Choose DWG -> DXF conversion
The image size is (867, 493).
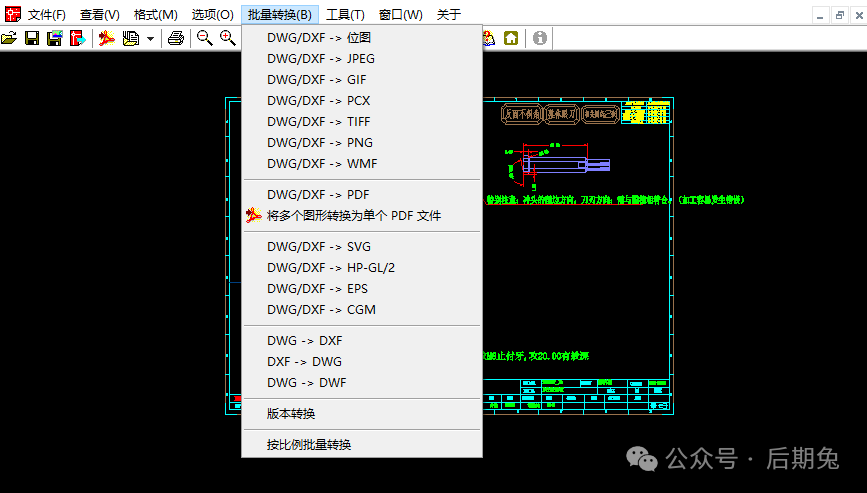(x=362, y=340)
